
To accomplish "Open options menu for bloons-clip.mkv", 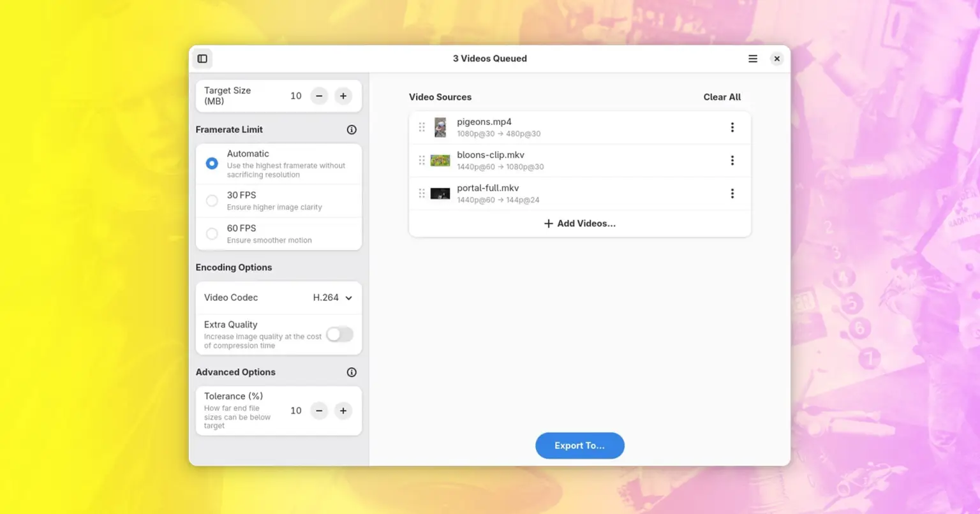I will point(732,161).
